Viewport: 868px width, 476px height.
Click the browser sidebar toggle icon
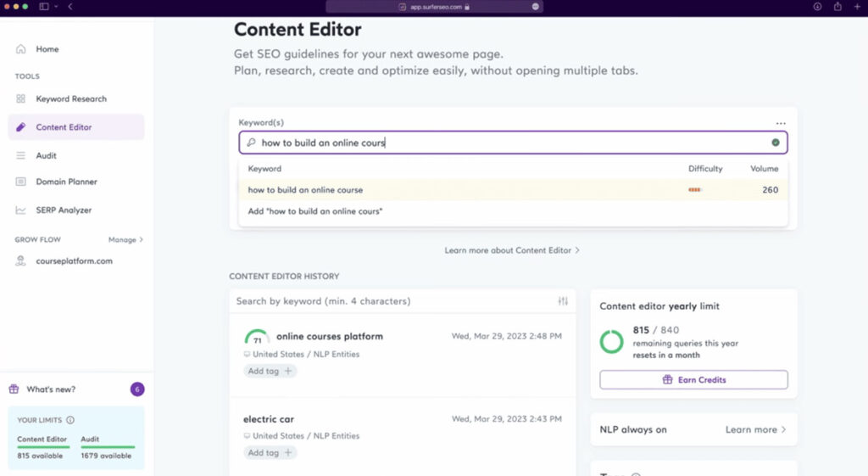pyautogui.click(x=44, y=7)
